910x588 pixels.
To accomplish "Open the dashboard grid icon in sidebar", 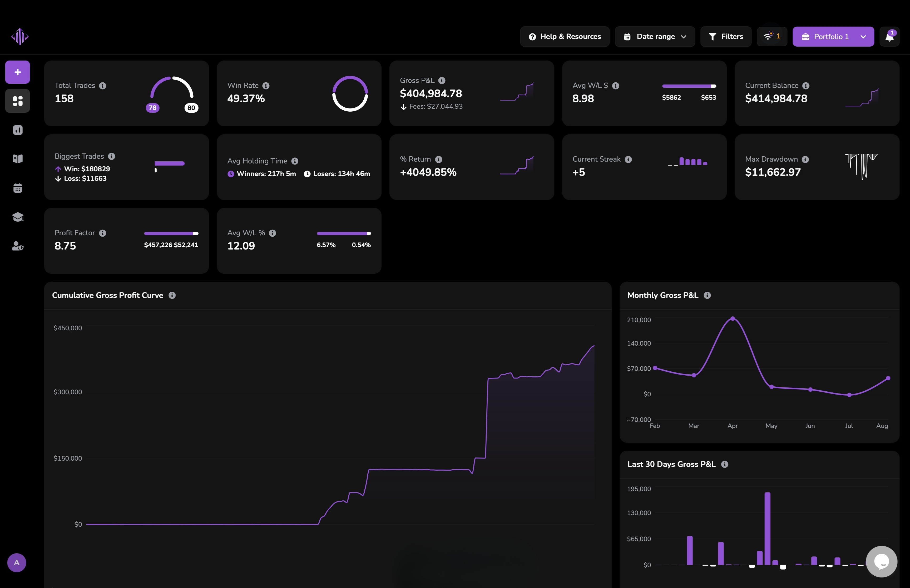I will point(18,101).
